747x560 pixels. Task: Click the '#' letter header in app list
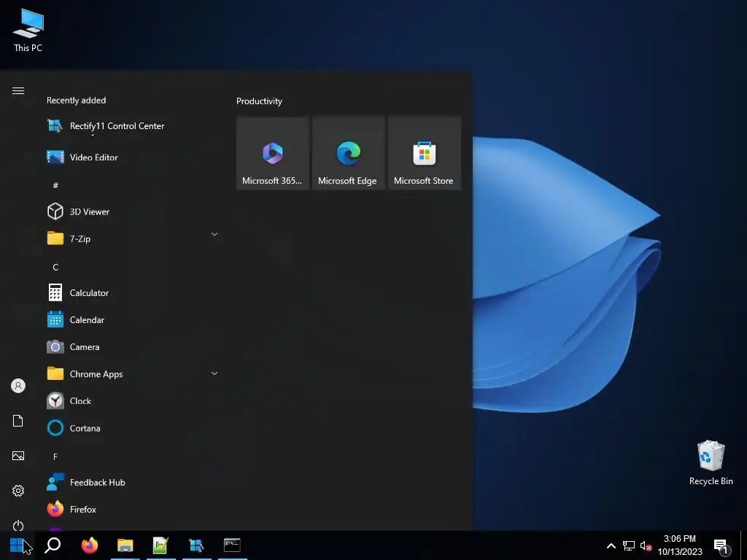pos(55,185)
